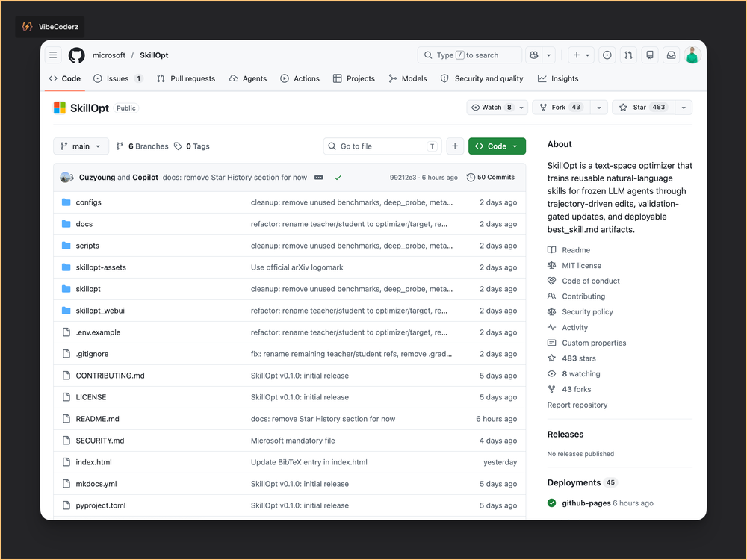Open the header issues circle icon

[x=607, y=55]
